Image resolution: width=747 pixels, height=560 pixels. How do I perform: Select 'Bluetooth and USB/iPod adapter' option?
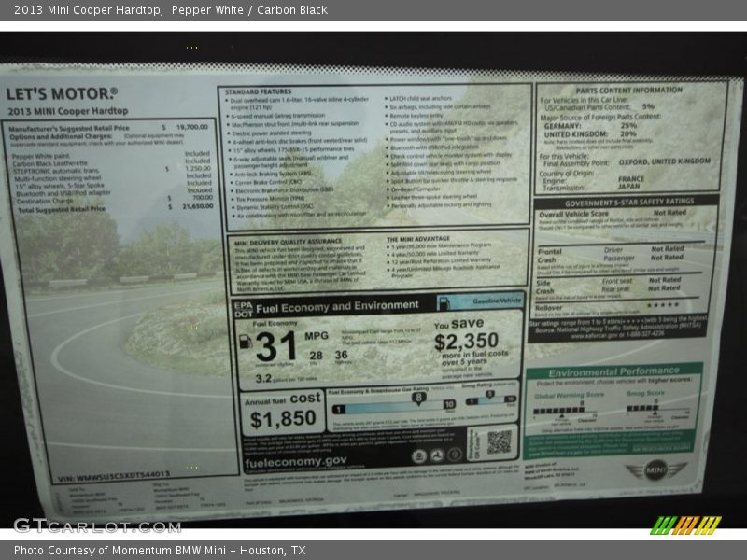pos(63,193)
